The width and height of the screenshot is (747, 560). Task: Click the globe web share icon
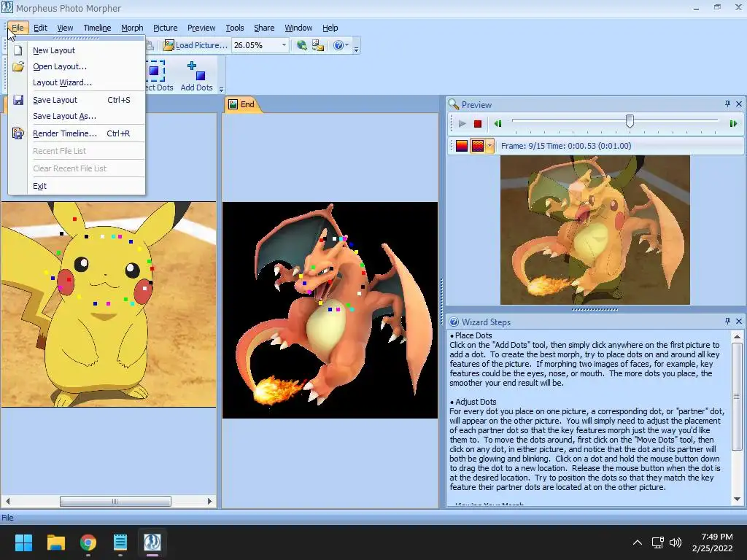coord(301,45)
